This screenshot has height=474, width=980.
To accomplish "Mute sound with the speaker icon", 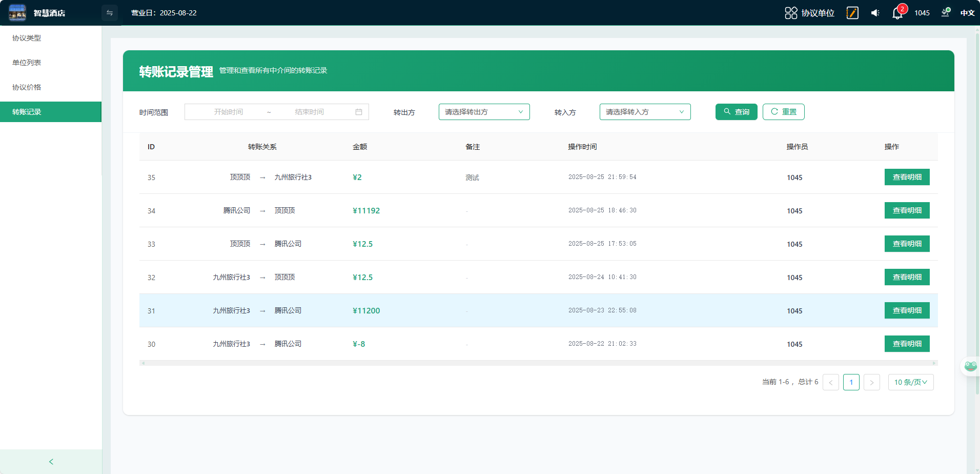I will point(875,13).
